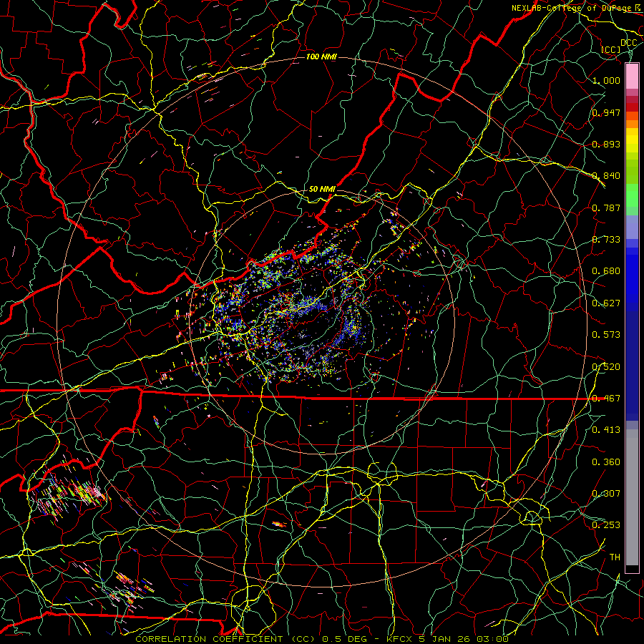
Task: Click the 50 NMI range ring label
Action: (x=322, y=189)
